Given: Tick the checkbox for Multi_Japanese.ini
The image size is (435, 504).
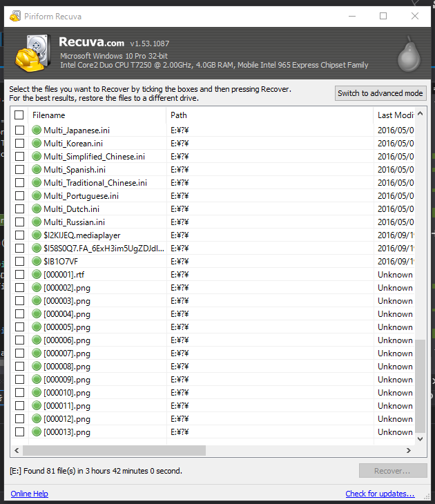Looking at the screenshot, I should pyautogui.click(x=19, y=130).
